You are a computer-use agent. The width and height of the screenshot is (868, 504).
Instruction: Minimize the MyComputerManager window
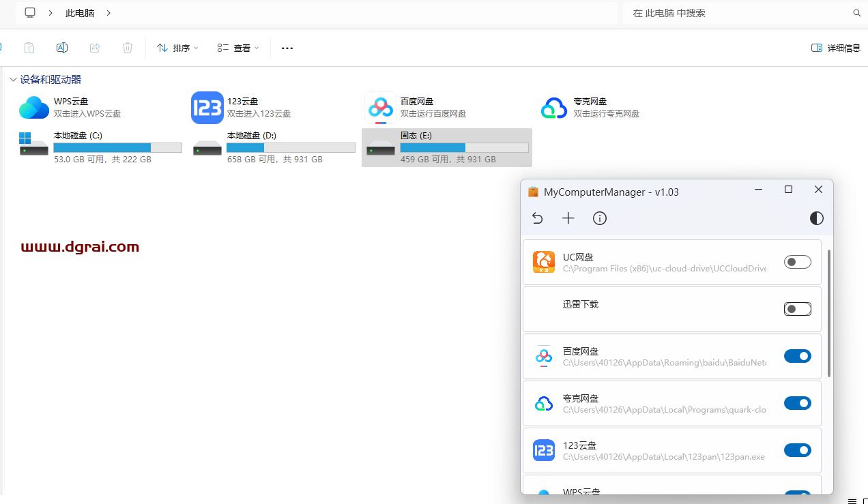758,190
